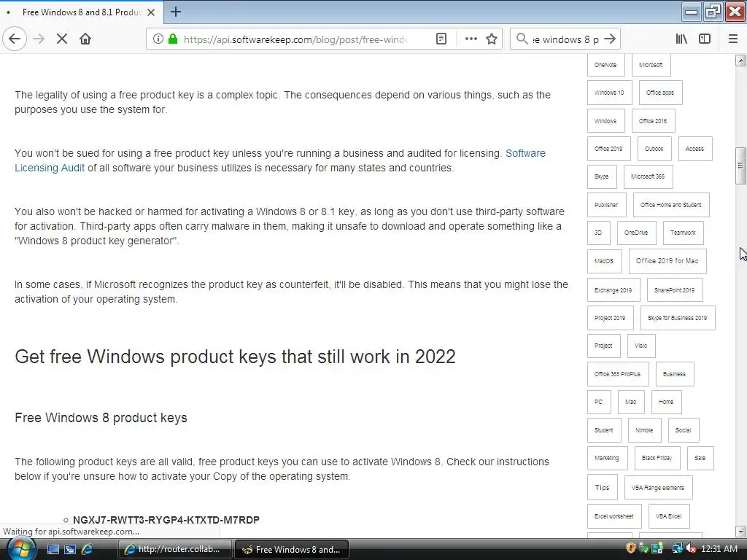The height and width of the screenshot is (560, 747).
Task: Open a new tab with plus button
Action: [175, 12]
